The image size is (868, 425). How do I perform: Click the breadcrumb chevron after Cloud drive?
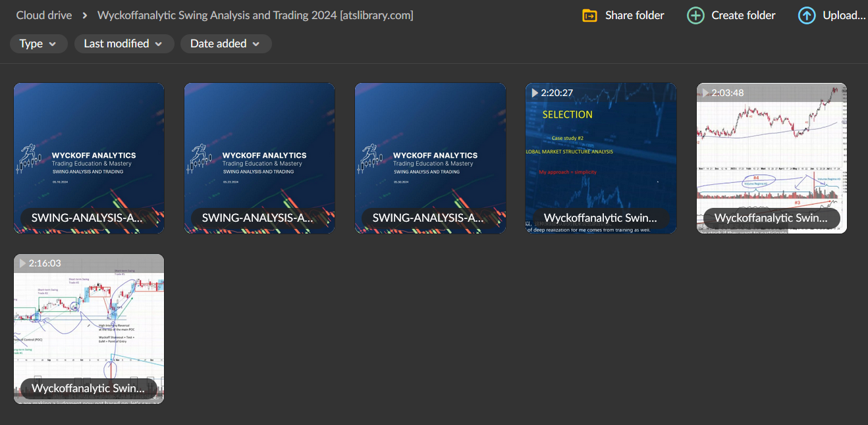coord(83,14)
